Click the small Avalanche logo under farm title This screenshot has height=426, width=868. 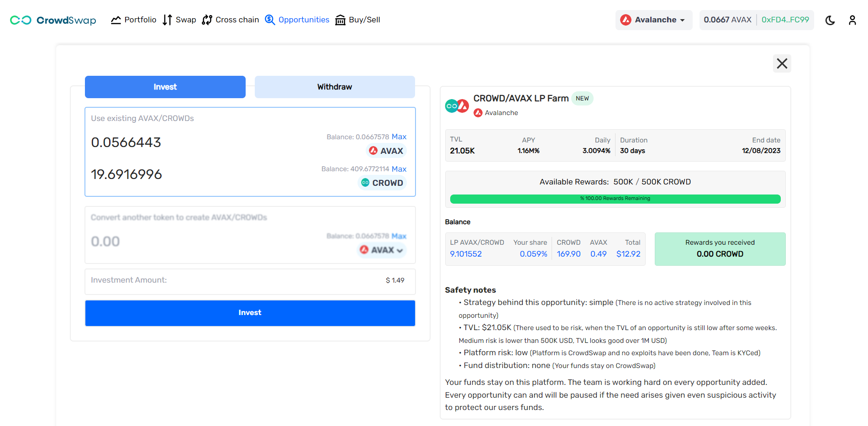[x=478, y=113]
